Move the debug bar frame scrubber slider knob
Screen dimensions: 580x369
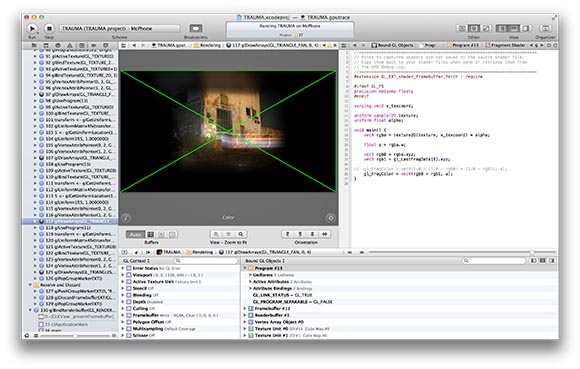[532, 252]
